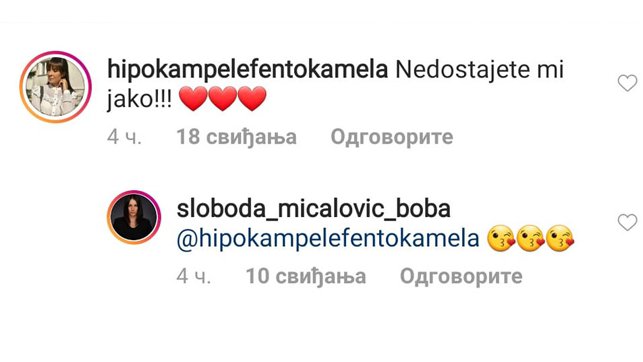The height and width of the screenshot is (362, 643).
Task: Click the middle kissing face emoji
Action: pos(531,239)
